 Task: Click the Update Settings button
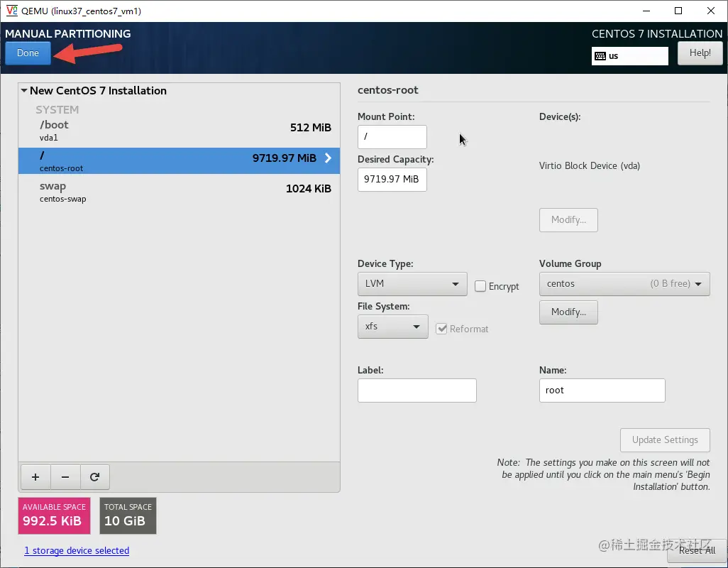pos(664,439)
